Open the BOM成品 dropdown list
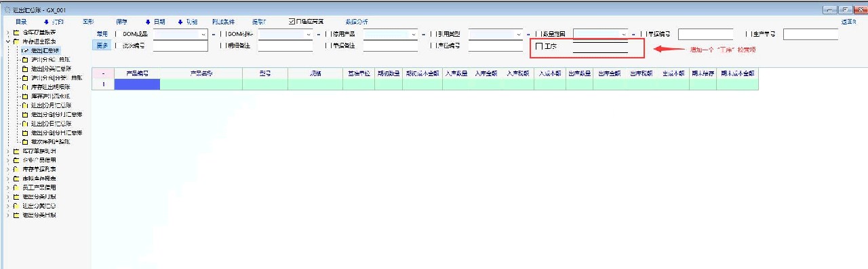868x269 pixels. click(x=203, y=33)
